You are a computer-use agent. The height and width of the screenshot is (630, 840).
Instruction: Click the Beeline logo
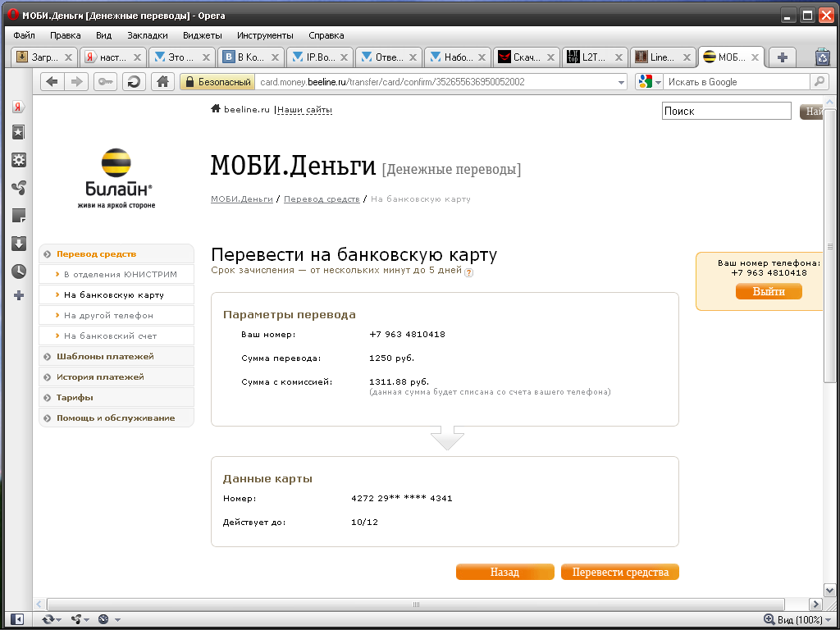pos(116,178)
